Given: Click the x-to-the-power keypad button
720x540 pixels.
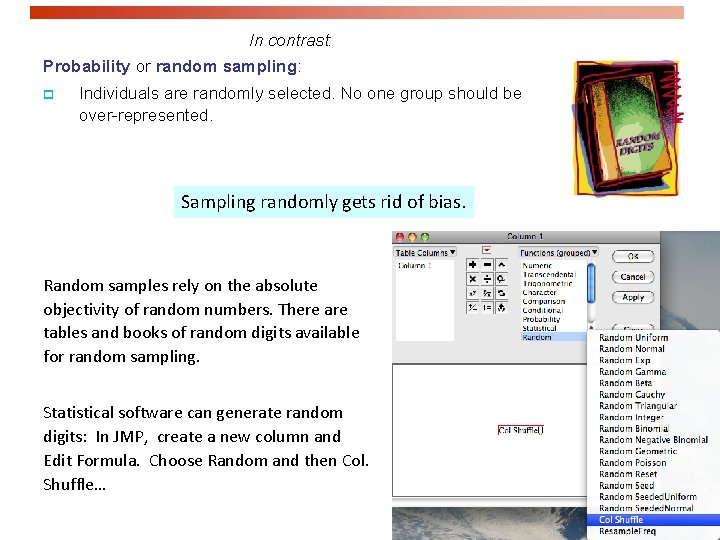Looking at the screenshot, I should 472,293.
